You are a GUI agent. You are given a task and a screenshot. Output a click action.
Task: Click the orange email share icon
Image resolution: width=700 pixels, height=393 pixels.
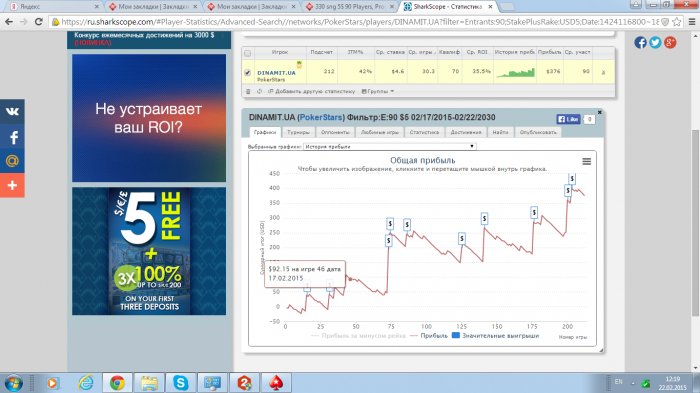(12, 161)
